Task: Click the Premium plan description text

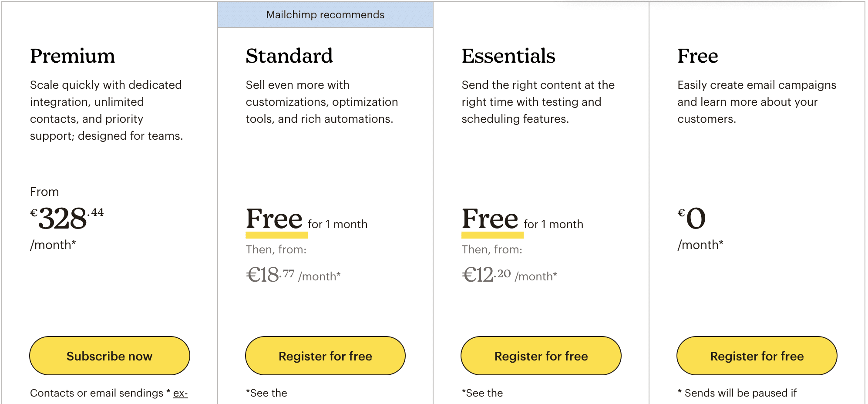Action: click(107, 110)
